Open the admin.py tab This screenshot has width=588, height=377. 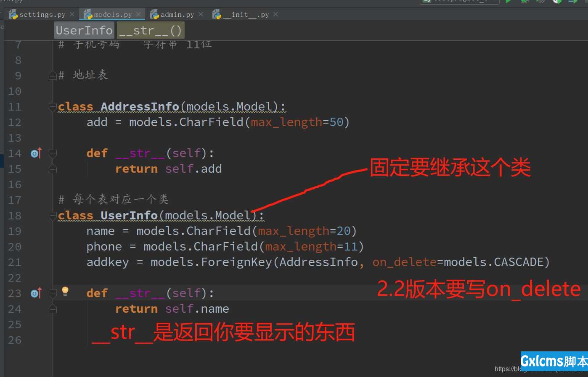click(177, 15)
